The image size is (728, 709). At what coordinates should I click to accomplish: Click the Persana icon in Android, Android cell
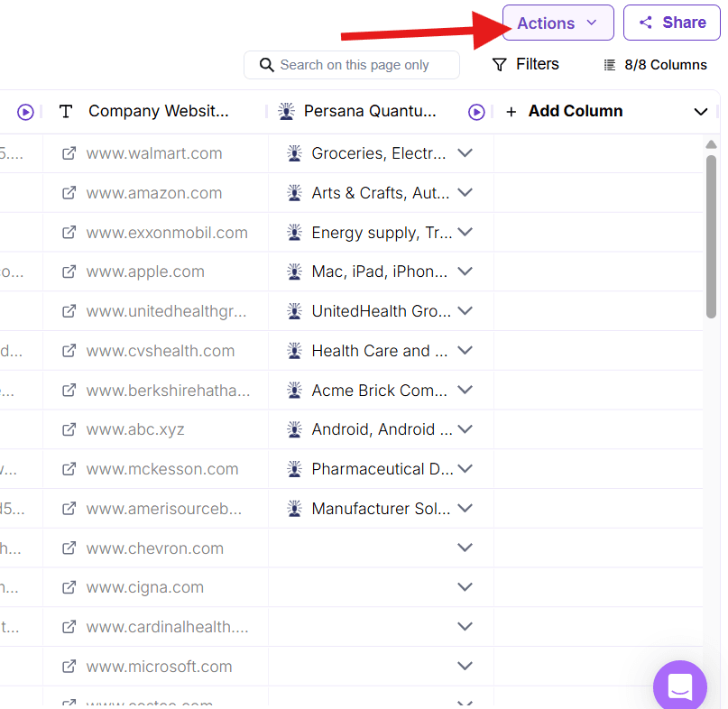coord(294,429)
